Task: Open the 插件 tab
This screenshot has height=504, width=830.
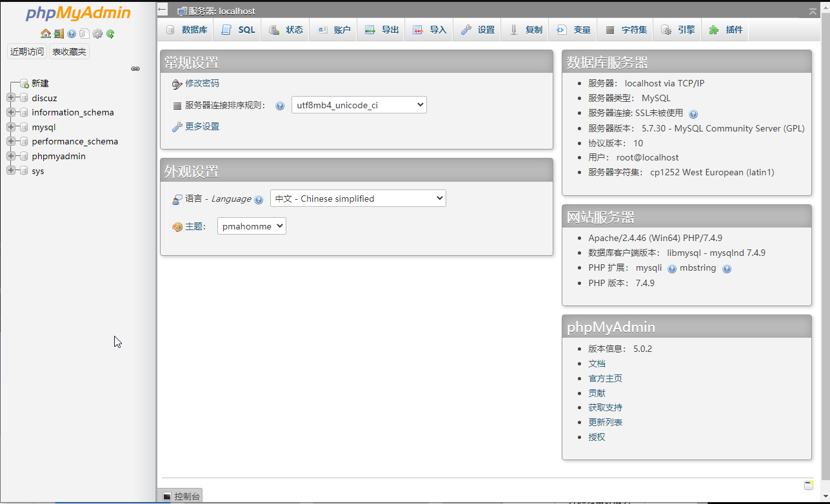Action: (726, 30)
